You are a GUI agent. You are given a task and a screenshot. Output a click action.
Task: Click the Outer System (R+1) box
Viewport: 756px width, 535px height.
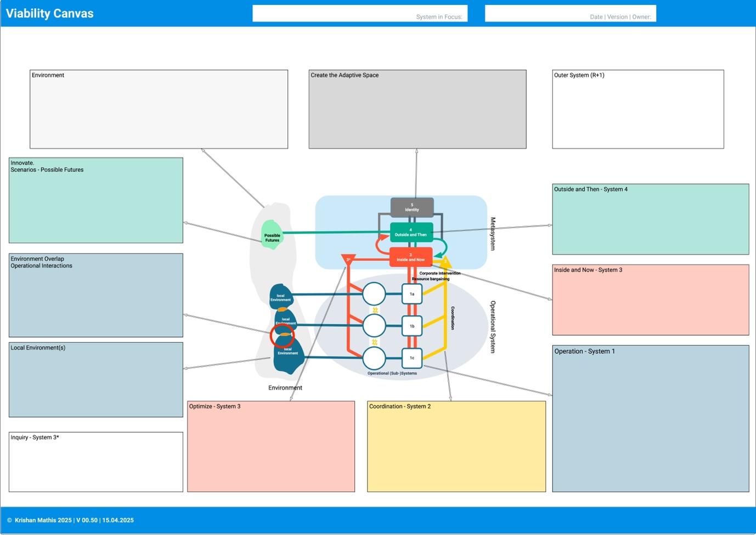(x=637, y=109)
